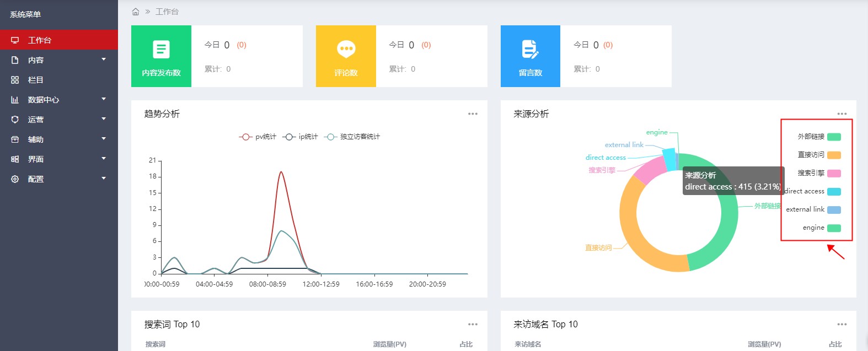868x351 pixels.
Task: Select the 运营 menu label
Action: pyautogui.click(x=36, y=120)
